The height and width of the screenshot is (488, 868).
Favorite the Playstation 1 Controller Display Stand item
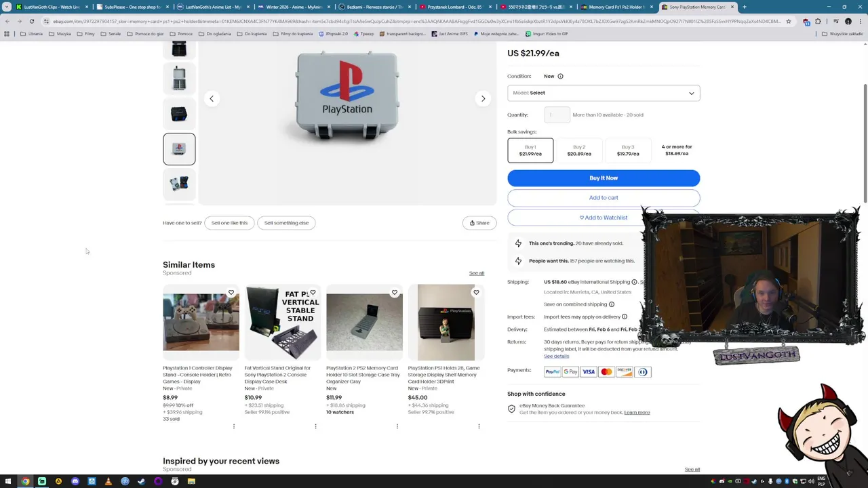click(231, 293)
